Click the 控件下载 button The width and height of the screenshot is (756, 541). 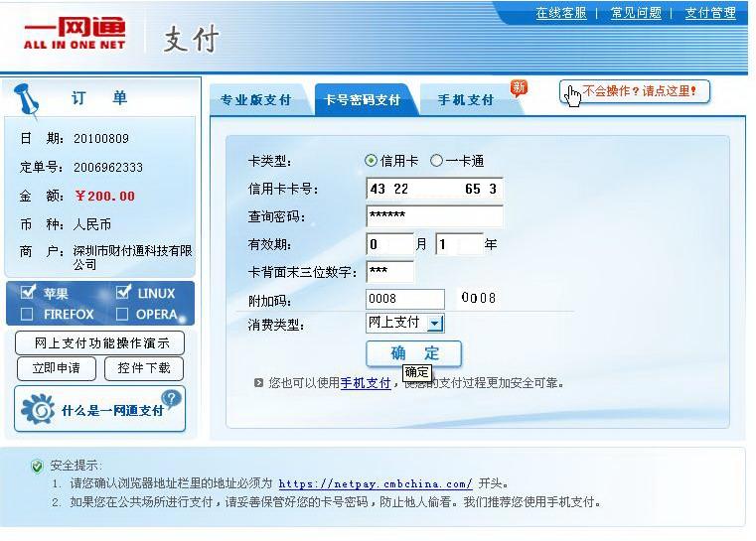tap(143, 368)
